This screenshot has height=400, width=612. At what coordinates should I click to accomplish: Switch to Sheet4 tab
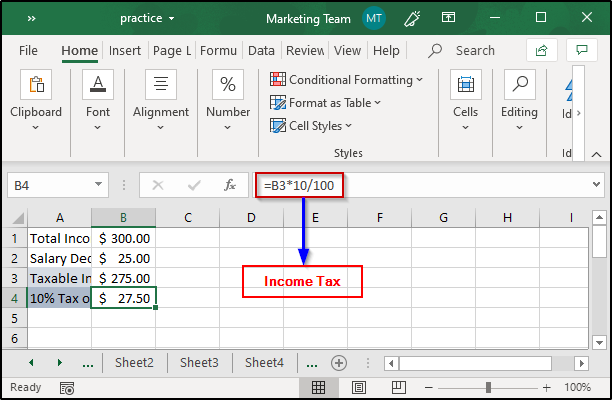click(264, 363)
